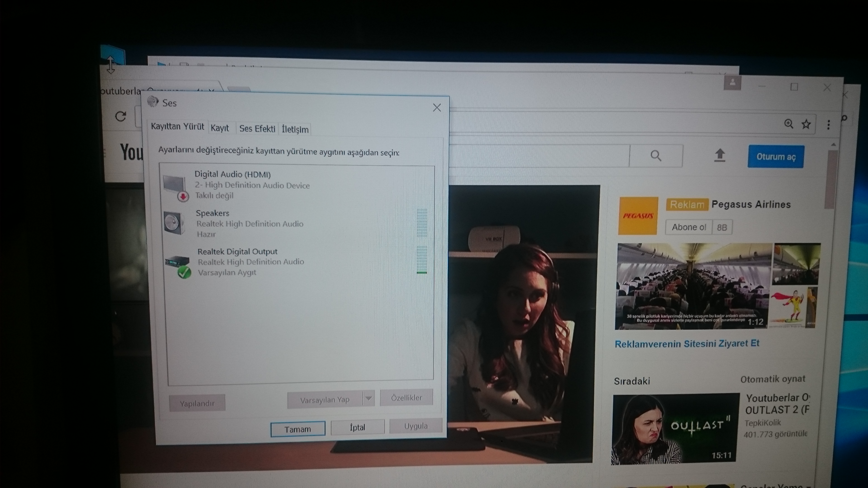Open Chrome three-dot menu
Viewport: 868px width, 488px height.
[829, 125]
